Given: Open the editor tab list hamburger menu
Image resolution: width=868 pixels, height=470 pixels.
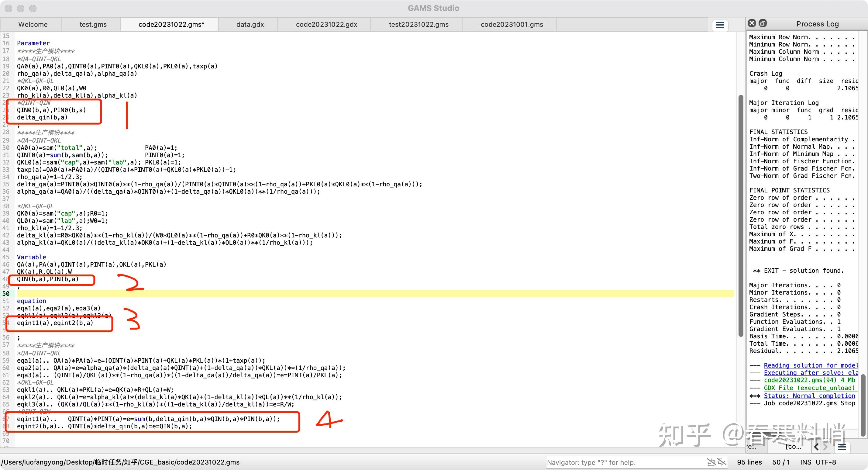Looking at the screenshot, I should point(720,25).
